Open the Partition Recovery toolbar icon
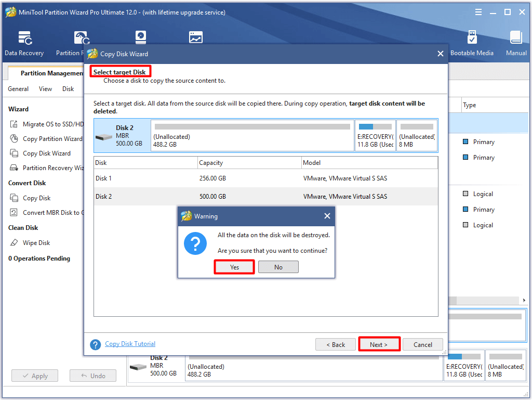The width and height of the screenshot is (532, 400). coord(82,38)
